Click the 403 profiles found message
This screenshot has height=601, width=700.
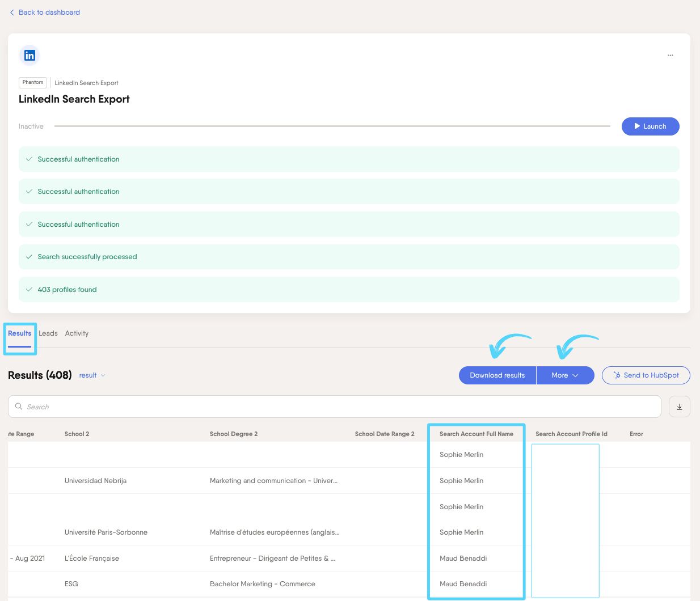click(349, 290)
